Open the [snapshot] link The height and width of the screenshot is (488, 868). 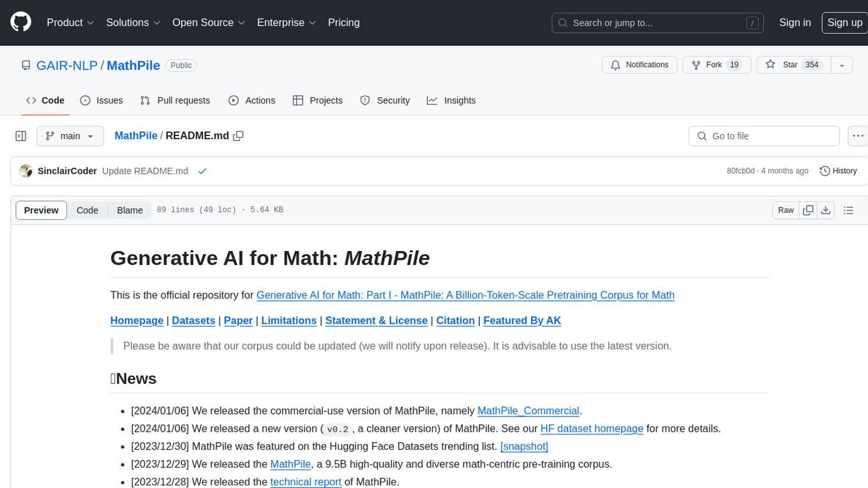tap(524, 446)
